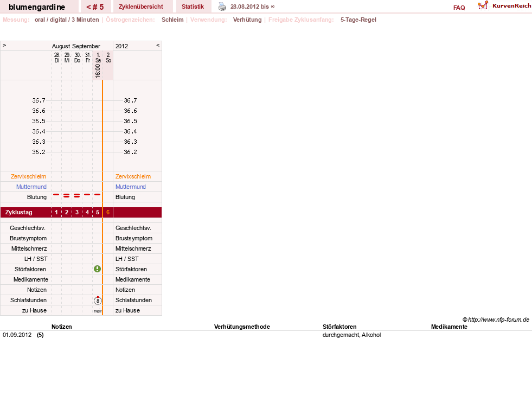
Task: Click the right Zervixschleim link
Action: pyautogui.click(x=133, y=176)
